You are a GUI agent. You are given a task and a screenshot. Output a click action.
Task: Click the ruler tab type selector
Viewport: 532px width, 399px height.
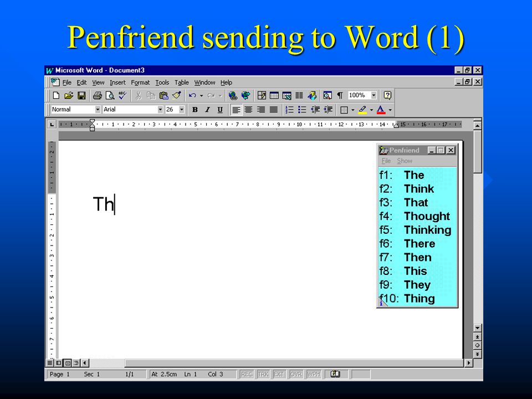[x=52, y=125]
